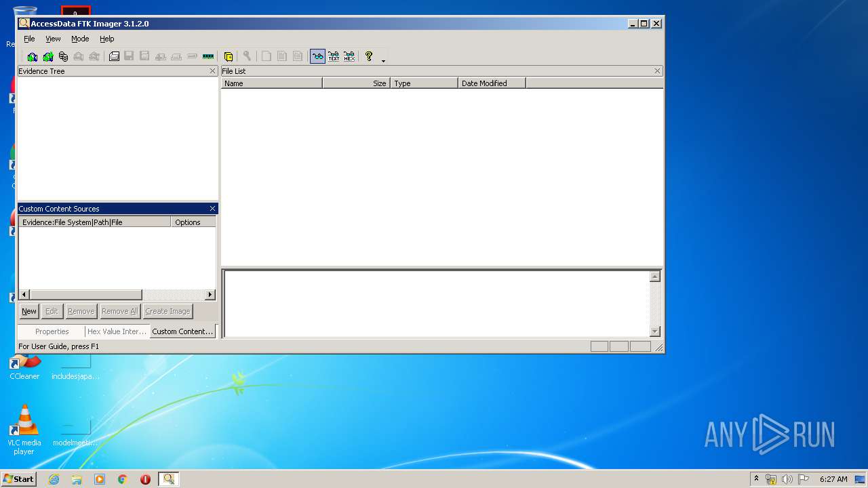Click Create Custom Content Image toolbar icon
This screenshot has height=488, width=868.
pos(176,56)
